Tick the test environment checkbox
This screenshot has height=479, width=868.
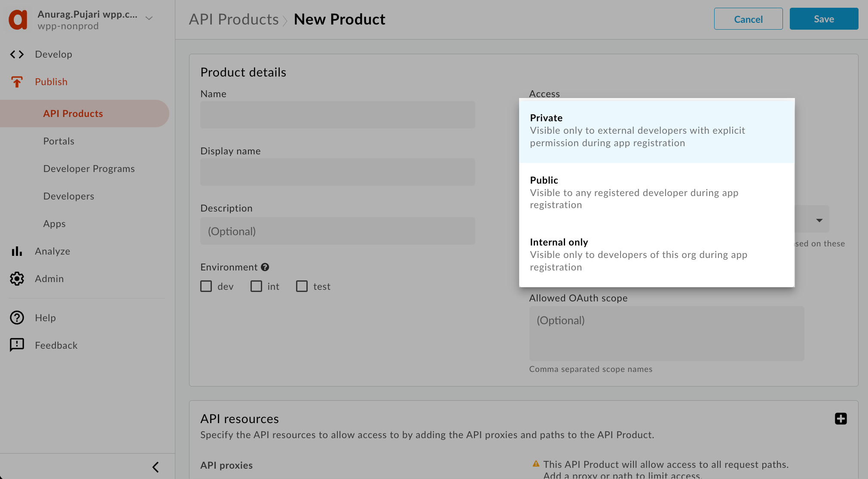pyautogui.click(x=302, y=286)
